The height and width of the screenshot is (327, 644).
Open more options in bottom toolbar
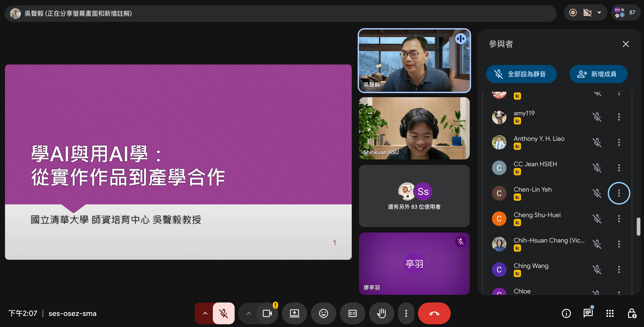click(x=406, y=313)
